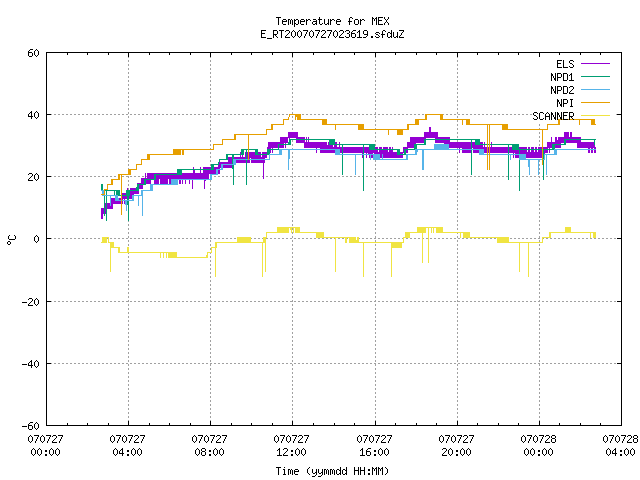Click the y-axis tick label -60
Screen dimensions: 640x480
[31, 426]
